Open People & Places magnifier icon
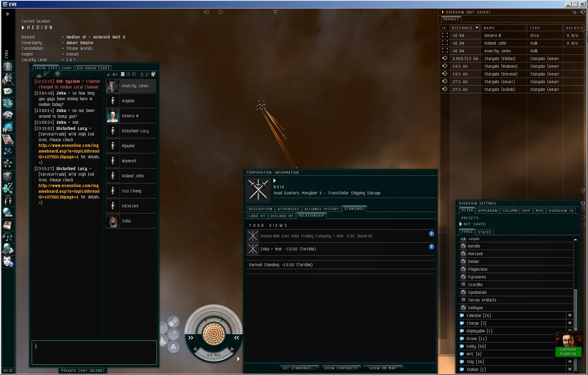 [8, 78]
